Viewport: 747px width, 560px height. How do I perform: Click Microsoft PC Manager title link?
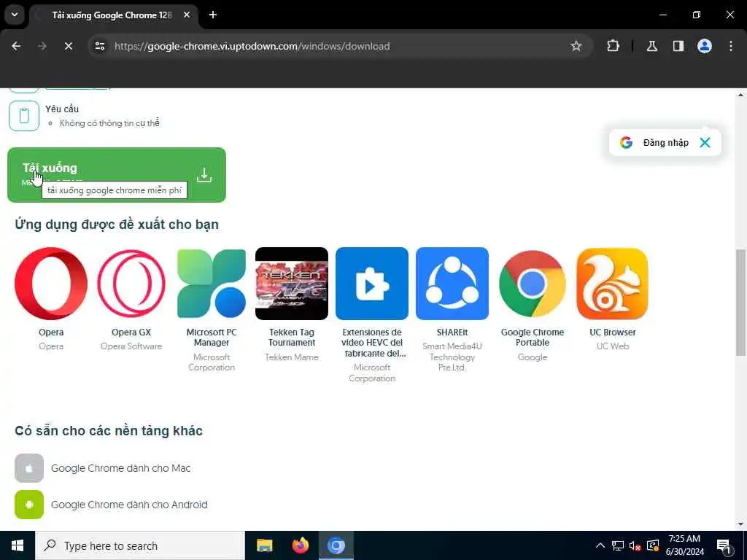[212, 337]
